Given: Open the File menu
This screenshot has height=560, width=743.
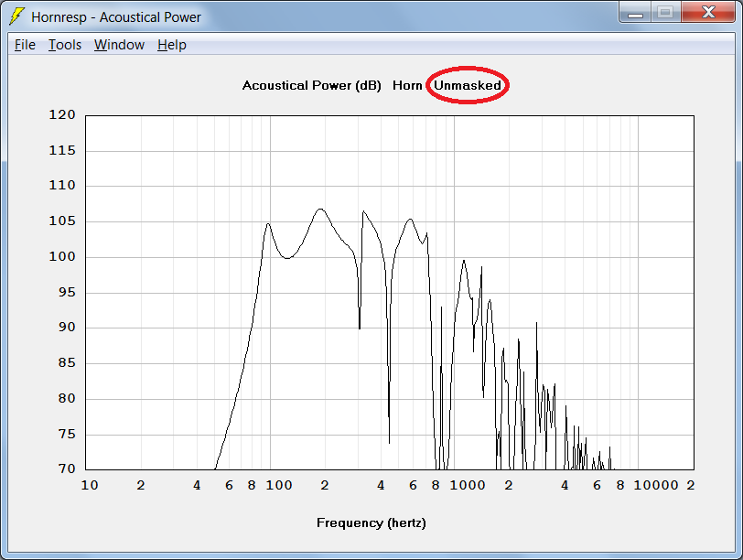Looking at the screenshot, I should pos(25,45).
